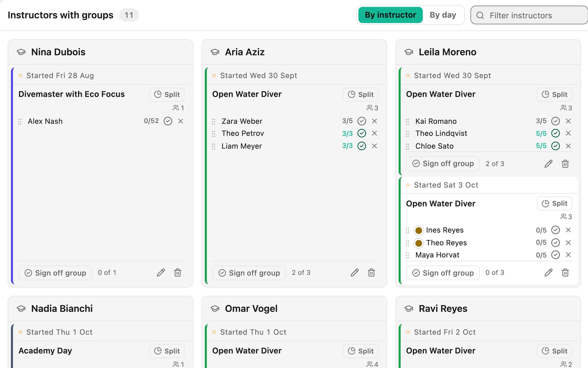Remove Liam Meyer from the group

(375, 146)
